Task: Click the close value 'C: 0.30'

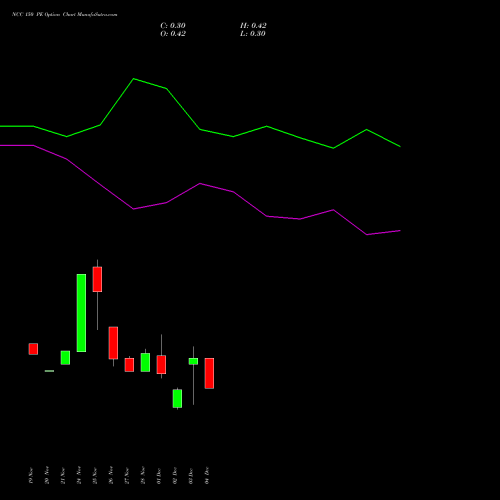Action: (173, 26)
